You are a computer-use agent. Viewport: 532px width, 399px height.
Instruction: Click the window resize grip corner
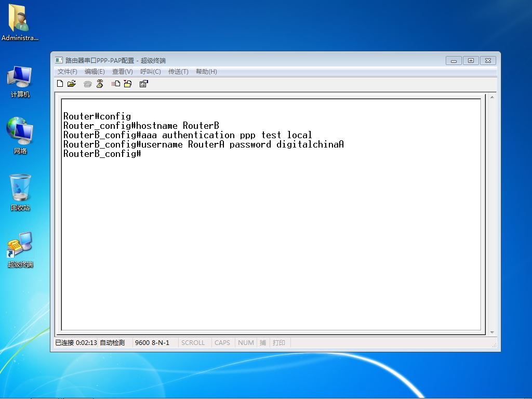coord(495,345)
